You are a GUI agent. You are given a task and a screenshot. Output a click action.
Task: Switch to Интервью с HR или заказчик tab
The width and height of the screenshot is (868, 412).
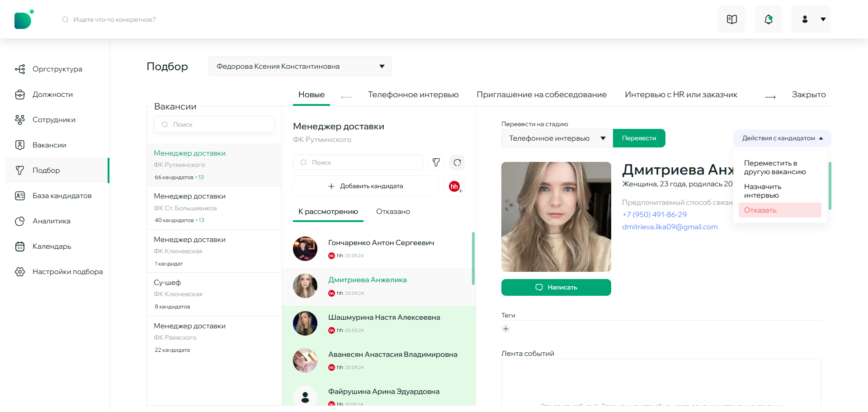(x=681, y=95)
